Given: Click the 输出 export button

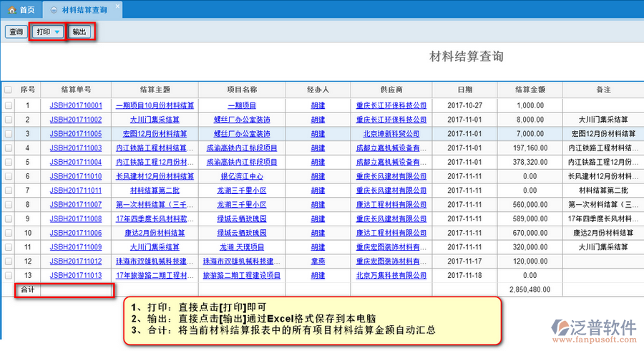Looking at the screenshot, I should coord(79,32).
